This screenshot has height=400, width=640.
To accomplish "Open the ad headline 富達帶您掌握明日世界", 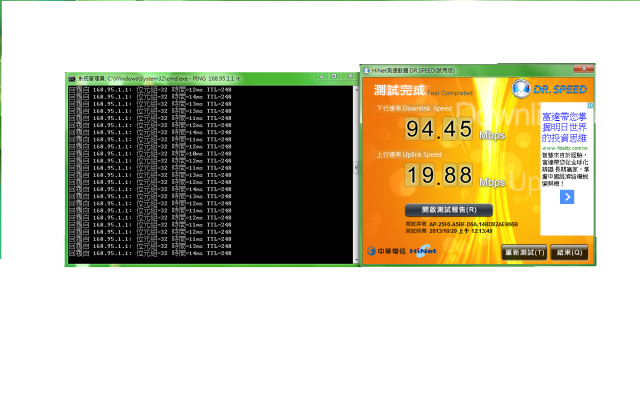I will (x=564, y=127).
